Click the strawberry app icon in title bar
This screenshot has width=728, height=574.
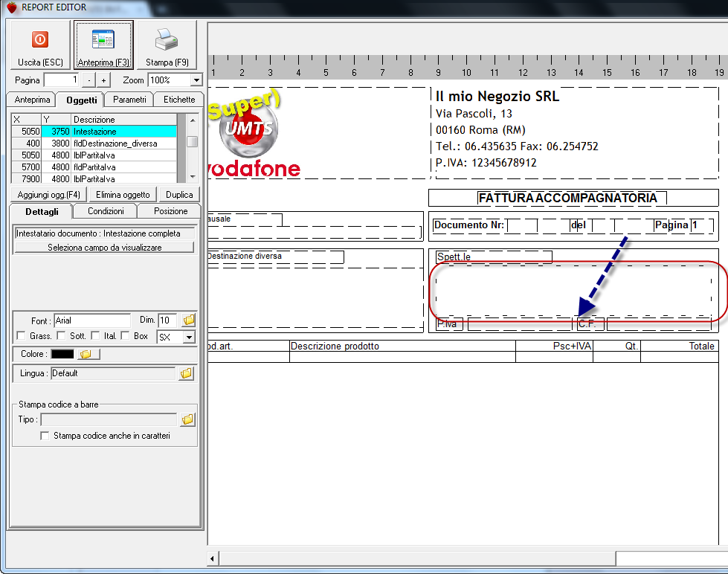(x=12, y=7)
